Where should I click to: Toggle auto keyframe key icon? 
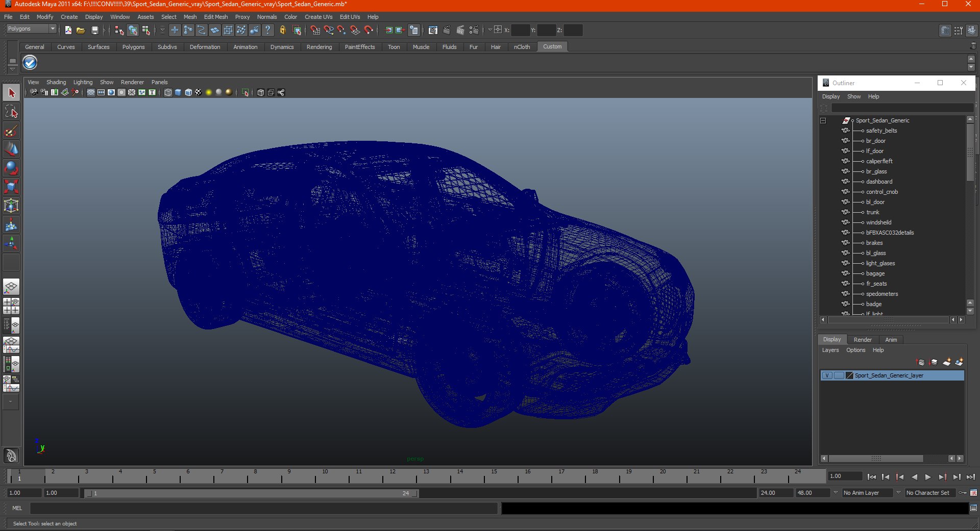[x=963, y=493]
